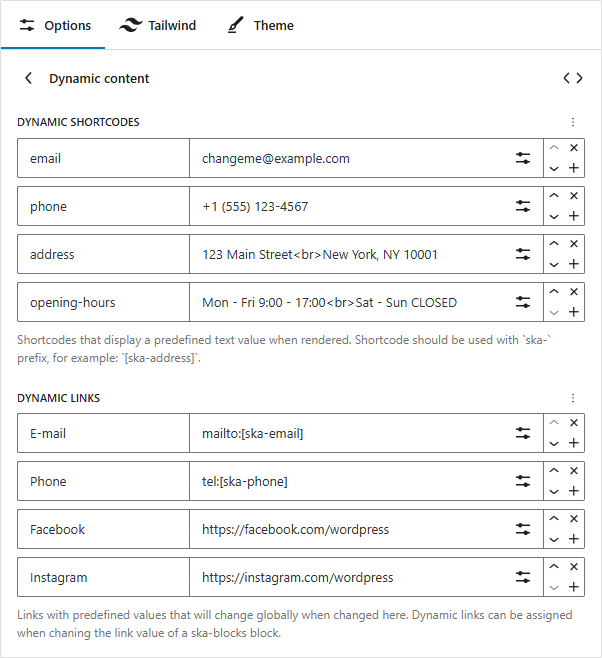This screenshot has height=658, width=602.
Task: Open code view icon beside Dynamic content
Action: point(572,78)
